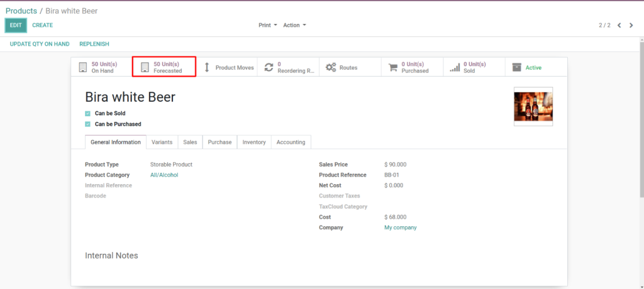Switch to the Variants tab
Image resolution: width=644 pixels, height=289 pixels.
click(162, 142)
